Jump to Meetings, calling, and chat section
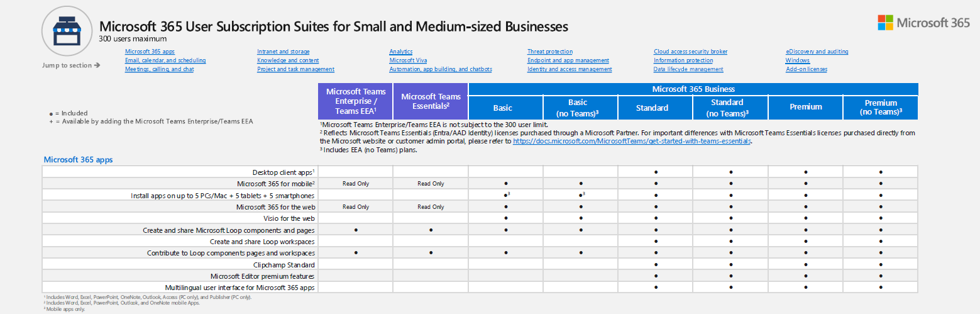Viewport: 980px width, 314px height. click(x=160, y=69)
